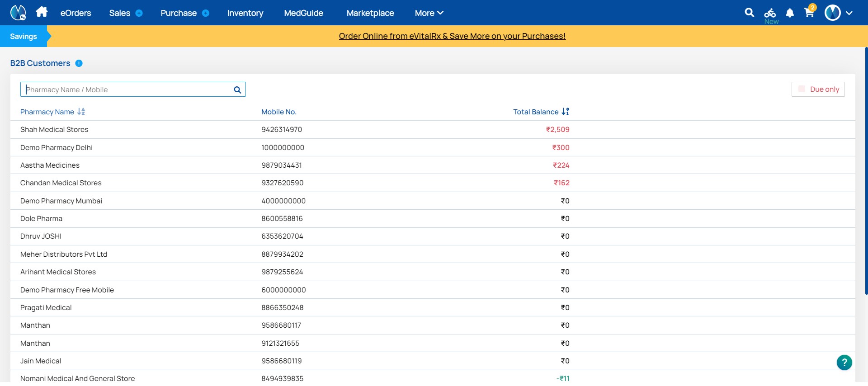Viewport: 868px width, 386px height.
Task: Select Dhruv JOSHI row
Action: click(x=433, y=236)
